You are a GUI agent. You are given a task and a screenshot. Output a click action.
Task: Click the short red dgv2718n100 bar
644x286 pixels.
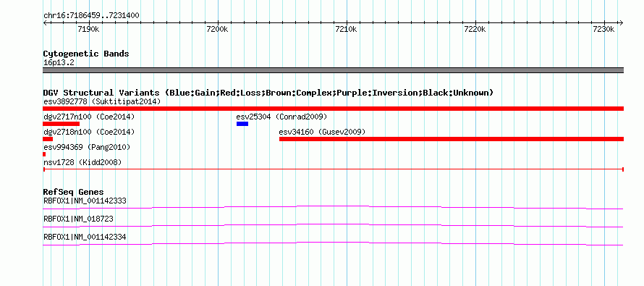(x=48, y=139)
